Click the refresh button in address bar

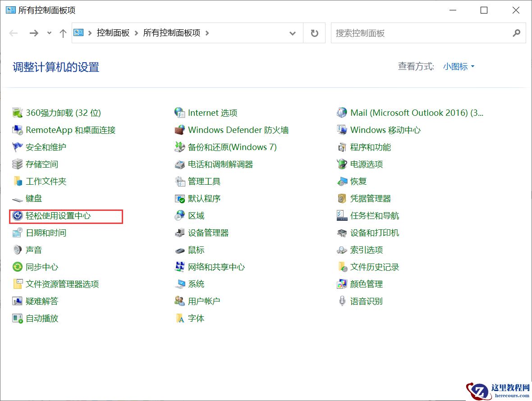tap(314, 33)
